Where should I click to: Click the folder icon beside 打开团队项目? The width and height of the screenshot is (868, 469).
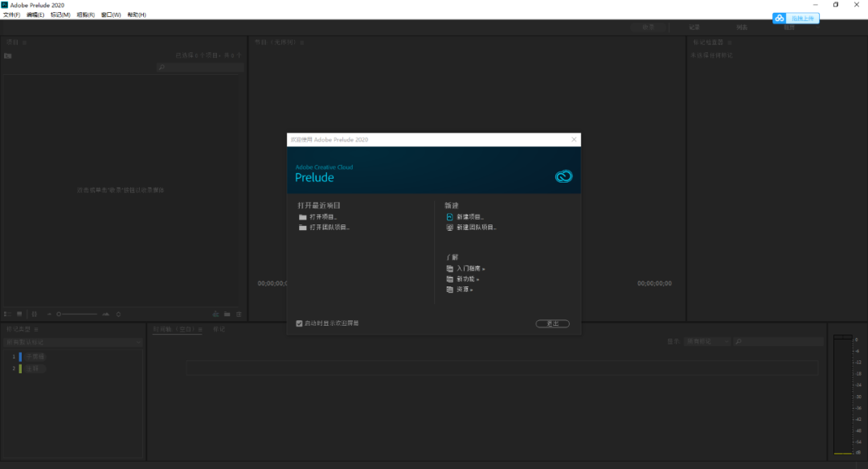303,228
